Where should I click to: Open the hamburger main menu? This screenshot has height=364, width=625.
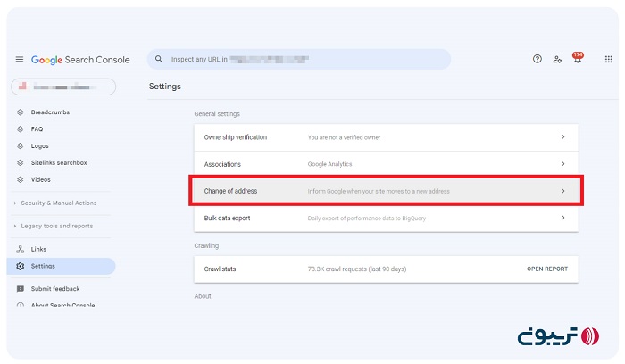pos(19,60)
